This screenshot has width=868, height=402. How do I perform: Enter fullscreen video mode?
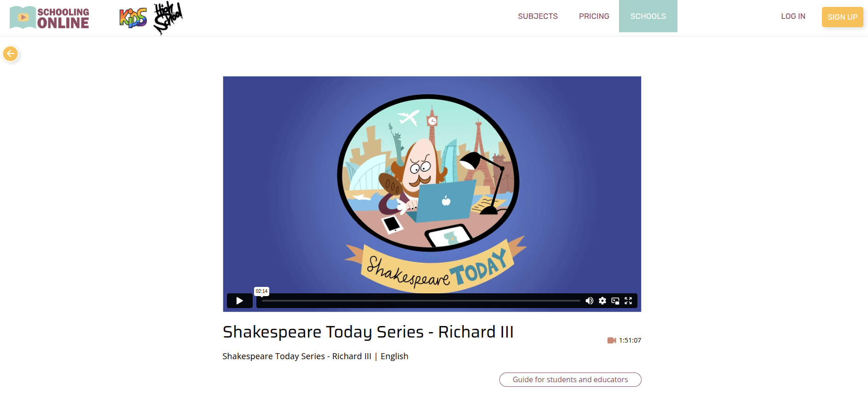coord(628,301)
